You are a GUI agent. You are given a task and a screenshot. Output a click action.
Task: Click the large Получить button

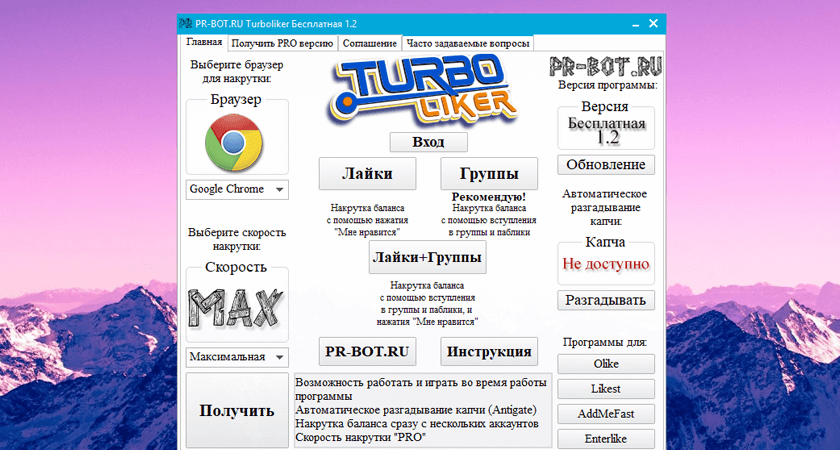click(x=237, y=411)
